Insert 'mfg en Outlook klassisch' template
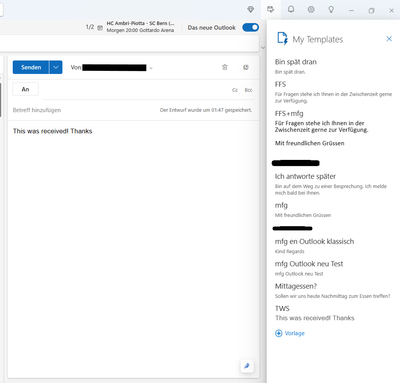This screenshot has width=400, height=383. click(x=333, y=246)
